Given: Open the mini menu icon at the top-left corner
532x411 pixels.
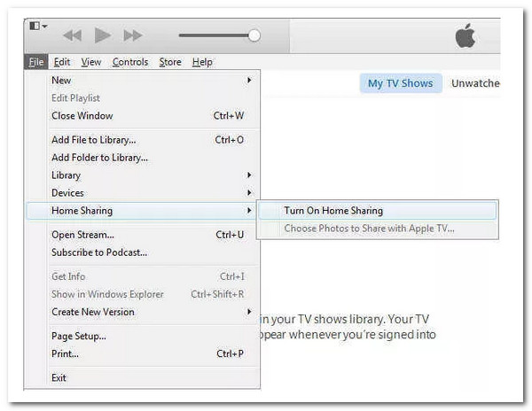Looking at the screenshot, I should tap(38, 26).
